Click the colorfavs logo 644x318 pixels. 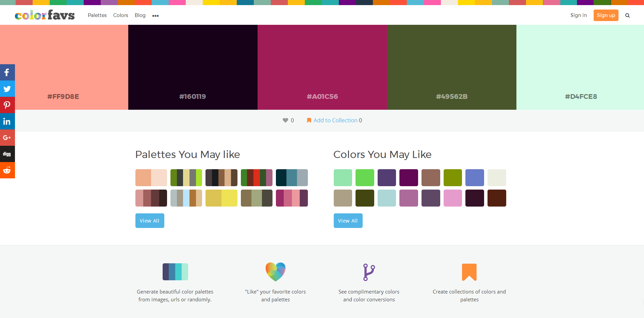pos(45,15)
